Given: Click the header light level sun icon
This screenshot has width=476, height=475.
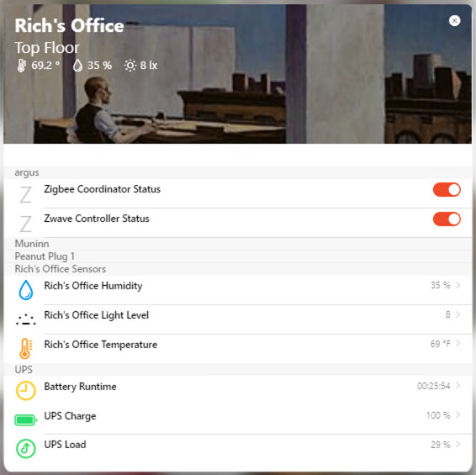Looking at the screenshot, I should (x=130, y=66).
